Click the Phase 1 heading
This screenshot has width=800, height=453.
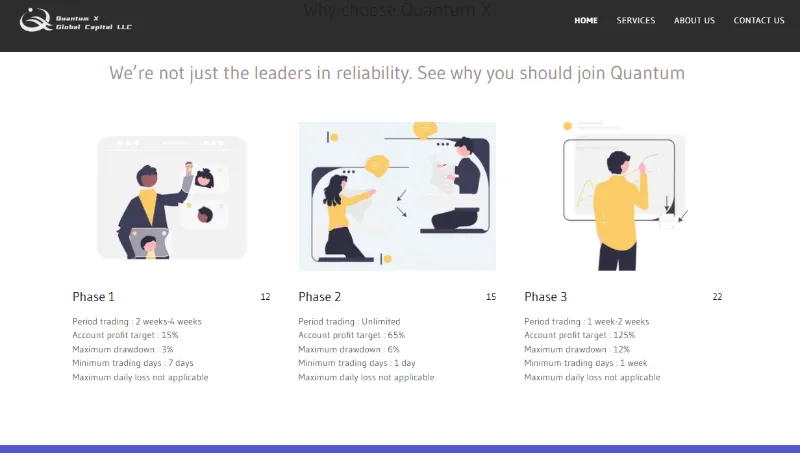[93, 297]
